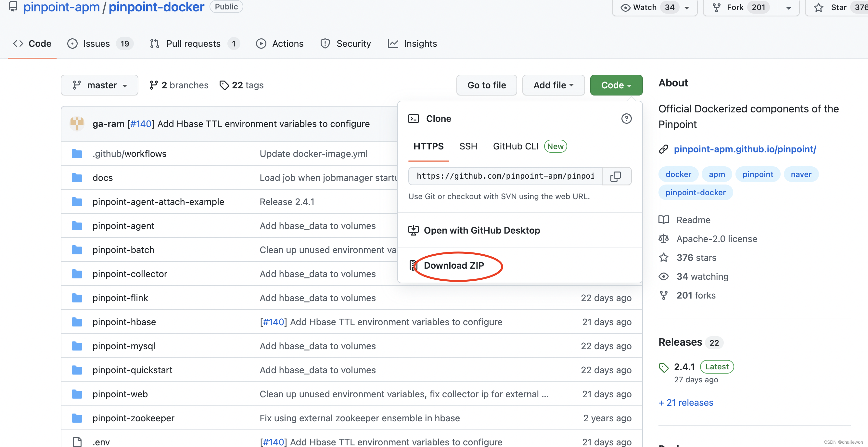Click the docker topic tag
The width and height of the screenshot is (868, 447).
pyautogui.click(x=678, y=174)
